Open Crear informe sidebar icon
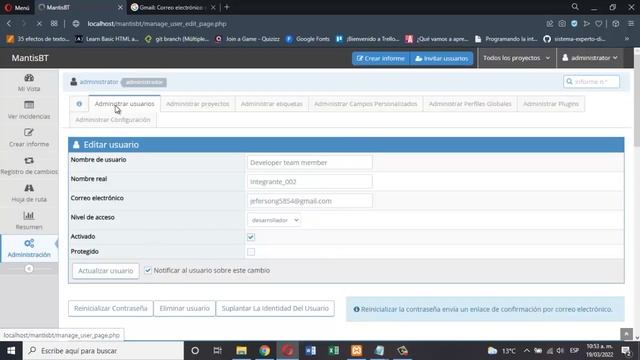640x360 pixels. (x=29, y=133)
